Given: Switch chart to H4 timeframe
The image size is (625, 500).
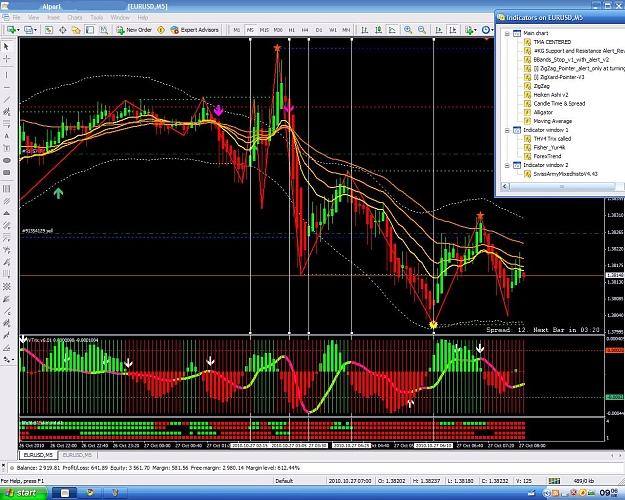Looking at the screenshot, I should point(305,30).
